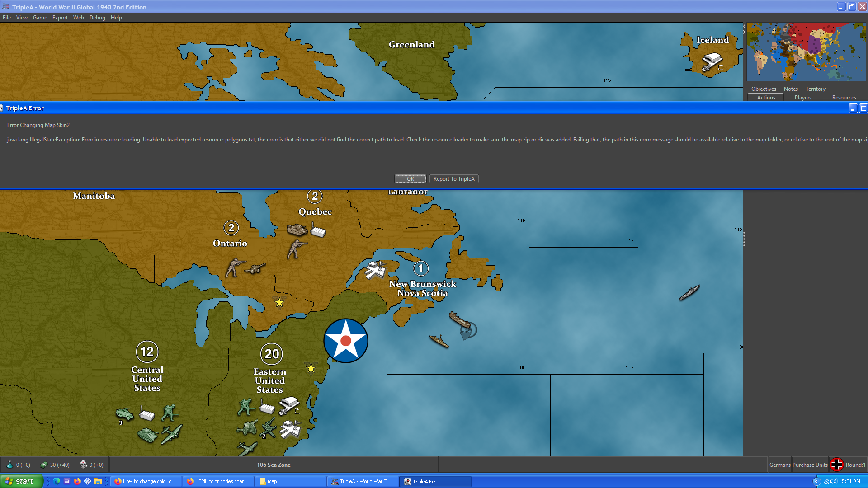Click the Central United States 12 value badge

click(x=147, y=352)
